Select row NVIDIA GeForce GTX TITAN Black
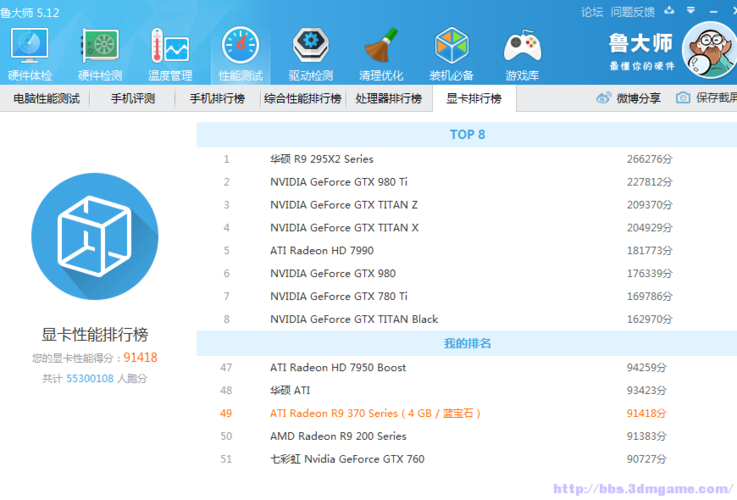737x500 pixels. (x=467, y=319)
